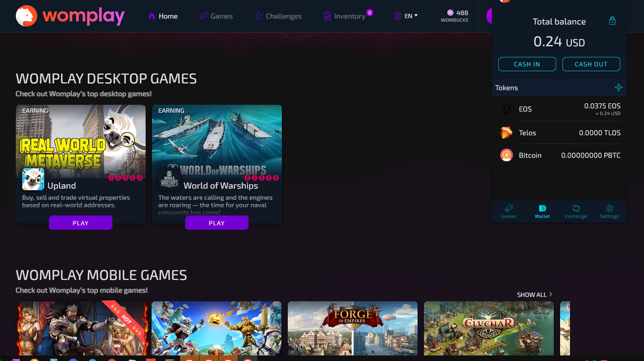
Task: Switch to the Wallet tab
Action: click(542, 212)
